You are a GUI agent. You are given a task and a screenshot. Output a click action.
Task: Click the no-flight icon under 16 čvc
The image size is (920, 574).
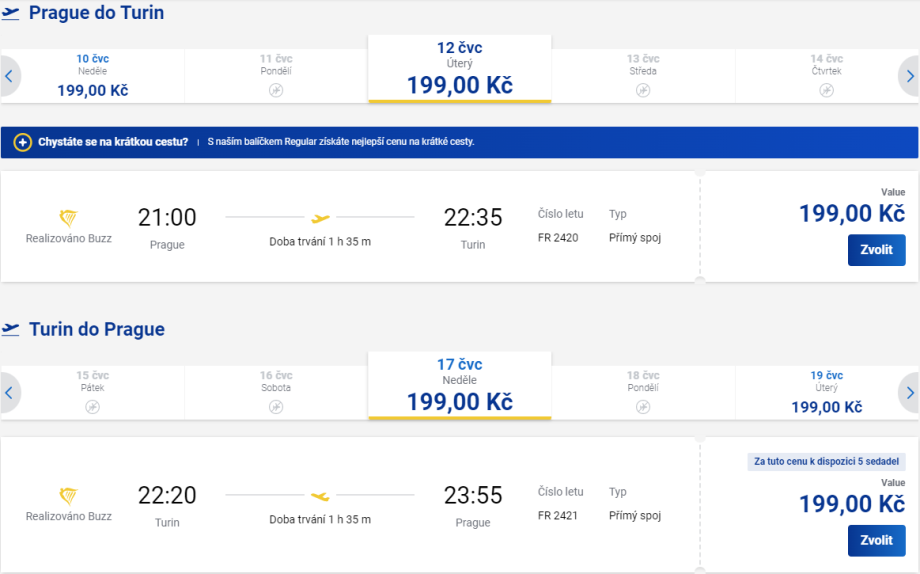(276, 407)
